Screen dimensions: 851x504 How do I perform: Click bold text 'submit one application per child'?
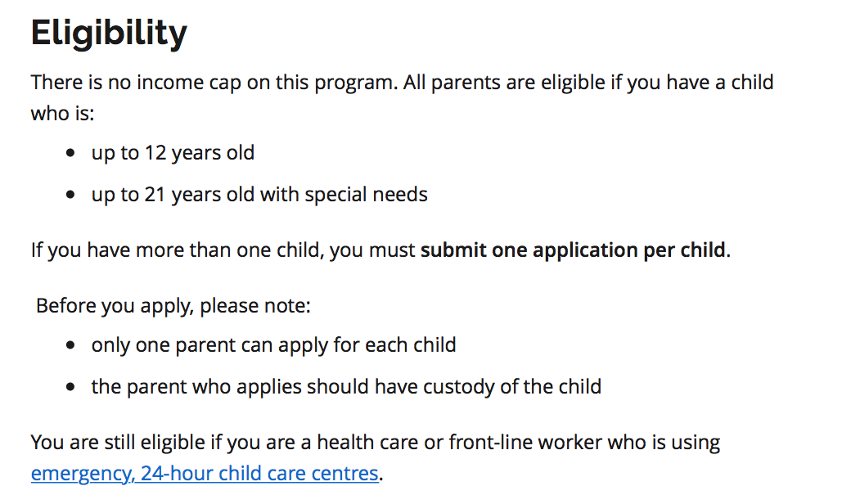tap(573, 250)
